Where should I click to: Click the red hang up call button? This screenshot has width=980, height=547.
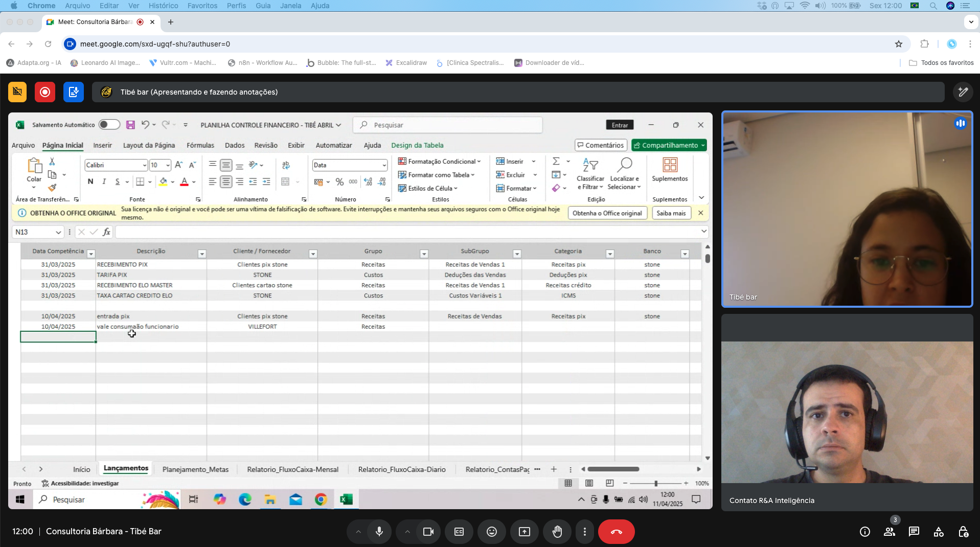coord(616,532)
